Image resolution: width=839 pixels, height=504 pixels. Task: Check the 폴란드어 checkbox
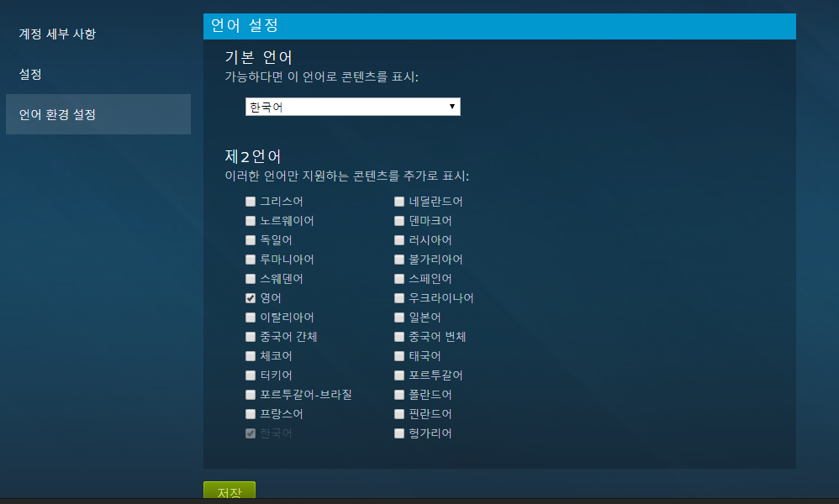pos(399,395)
